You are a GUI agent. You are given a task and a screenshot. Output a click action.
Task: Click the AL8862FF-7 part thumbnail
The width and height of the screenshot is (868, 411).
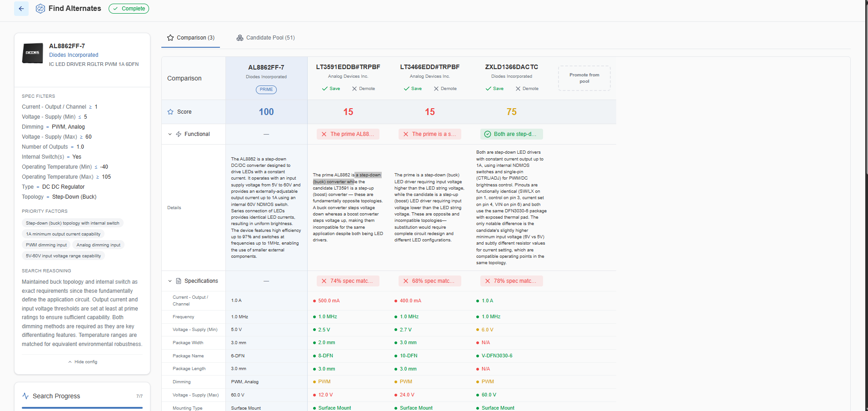33,53
